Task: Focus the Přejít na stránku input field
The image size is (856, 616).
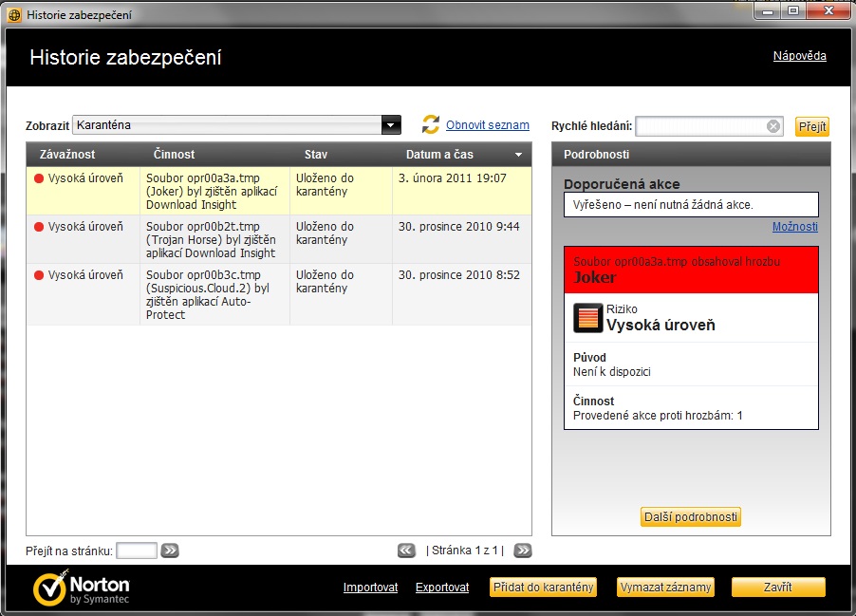Action: point(137,551)
